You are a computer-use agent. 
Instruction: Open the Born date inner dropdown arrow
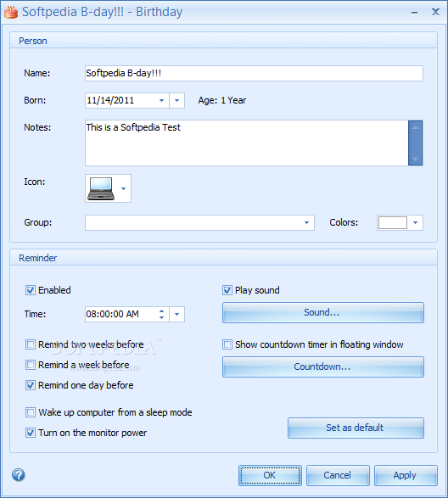pos(162,100)
